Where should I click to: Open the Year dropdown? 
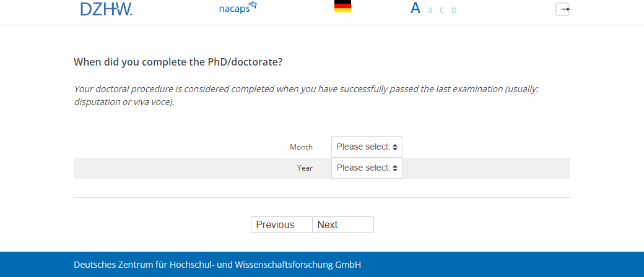coord(367,168)
